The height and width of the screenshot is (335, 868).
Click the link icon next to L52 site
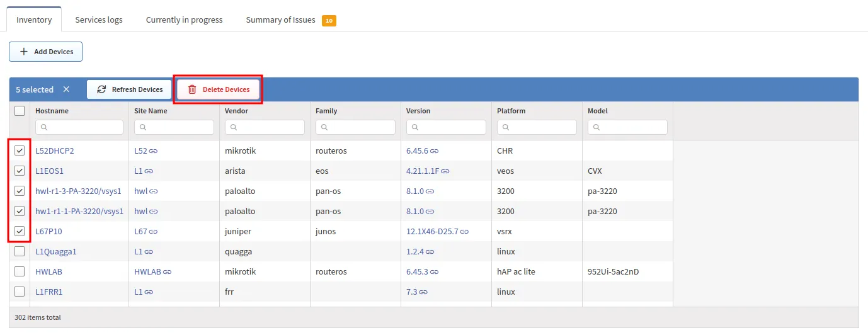(153, 151)
